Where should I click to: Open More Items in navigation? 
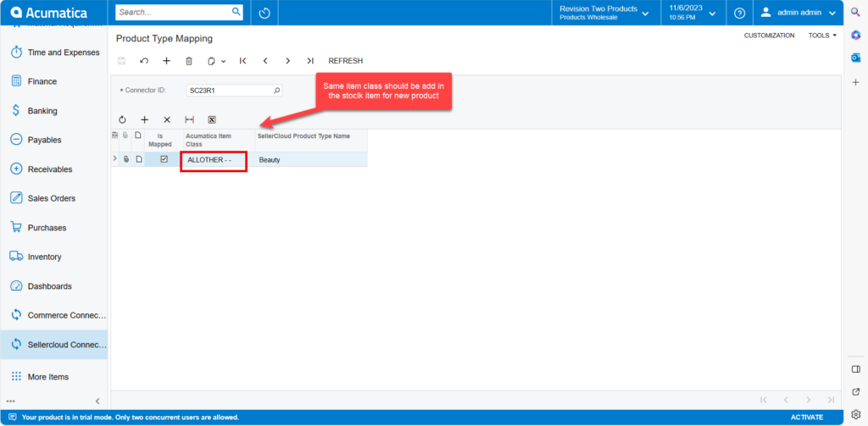point(53,377)
